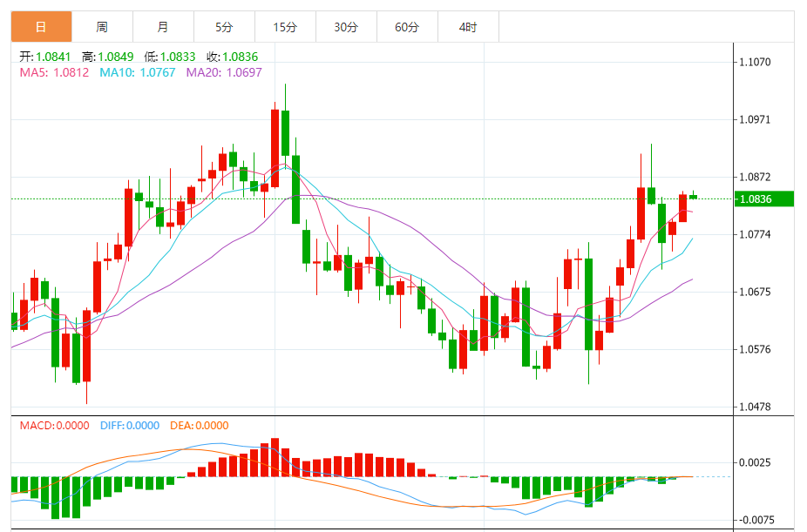Open the 30分 interval tab
Image resolution: width=807 pixels, height=532 pixels.
pyautogui.click(x=346, y=27)
